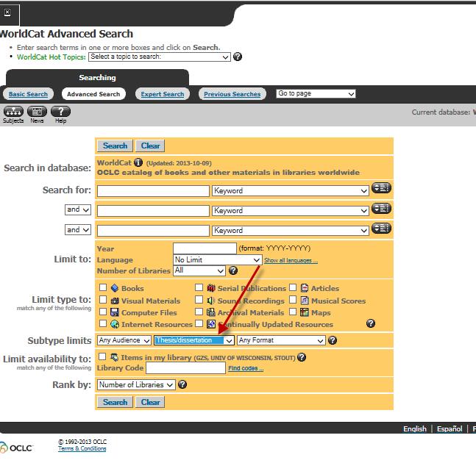
Task: Click the Library Code input field
Action: pyautogui.click(x=185, y=368)
